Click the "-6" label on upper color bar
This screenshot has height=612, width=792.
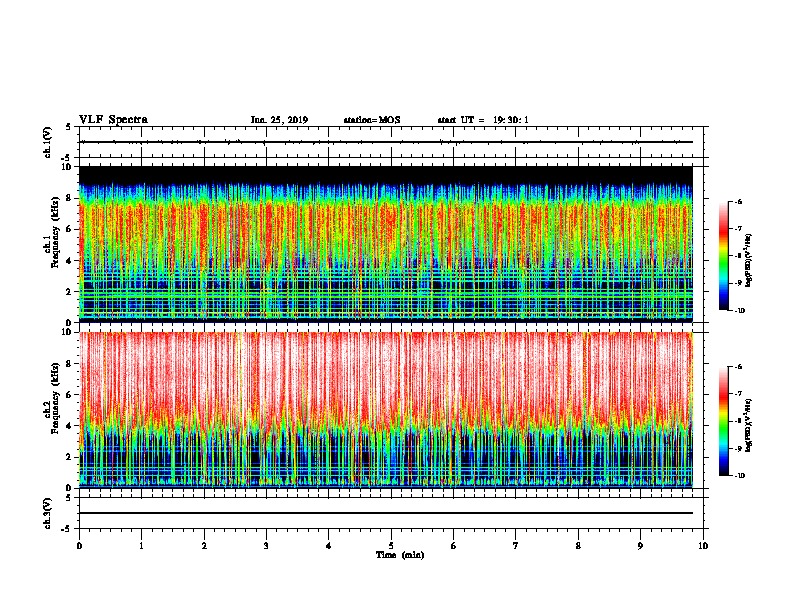(x=738, y=202)
